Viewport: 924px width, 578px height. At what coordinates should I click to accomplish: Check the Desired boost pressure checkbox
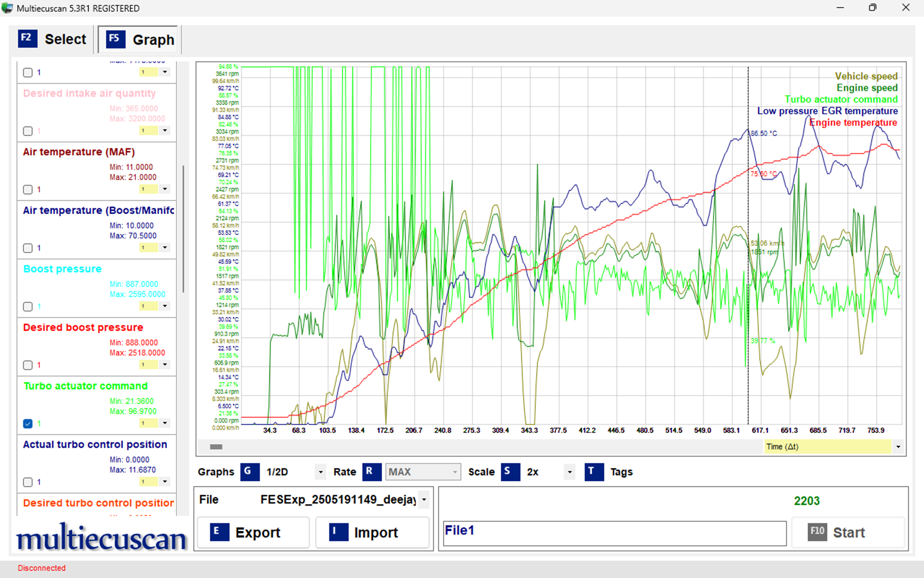pos(28,365)
